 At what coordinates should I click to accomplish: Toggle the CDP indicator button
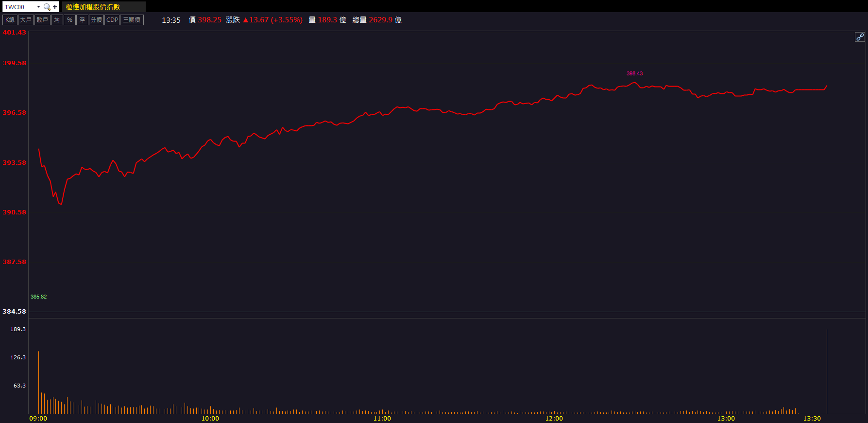click(x=112, y=20)
